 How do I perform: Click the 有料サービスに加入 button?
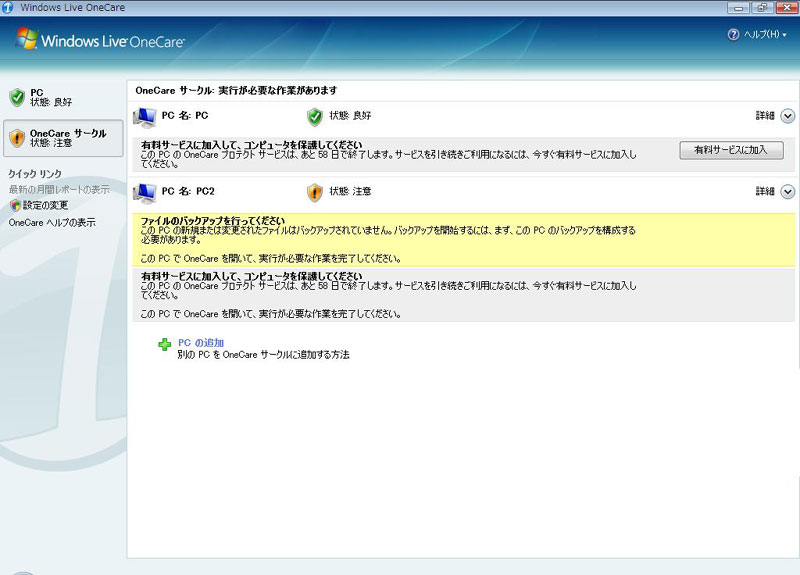coord(731,149)
